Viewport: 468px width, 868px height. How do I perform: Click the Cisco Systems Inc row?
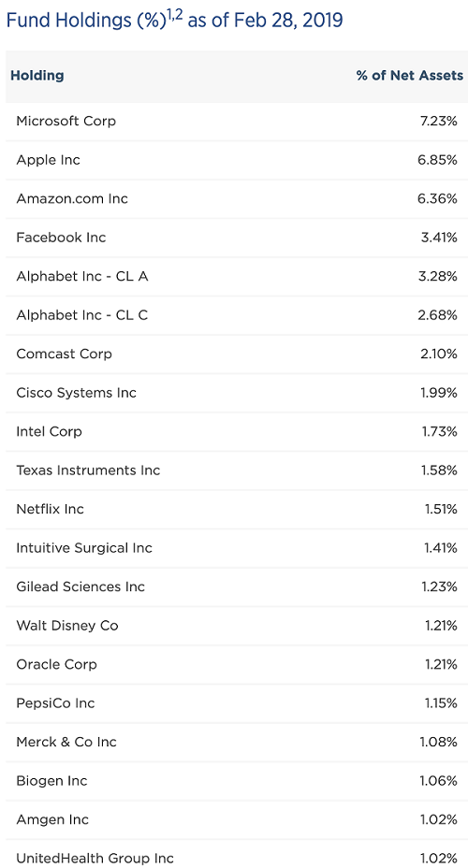pos(237,393)
